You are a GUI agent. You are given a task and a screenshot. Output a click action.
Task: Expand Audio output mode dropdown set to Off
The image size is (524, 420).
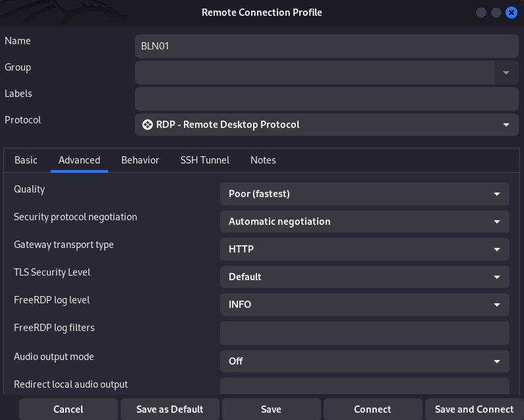[364, 361]
